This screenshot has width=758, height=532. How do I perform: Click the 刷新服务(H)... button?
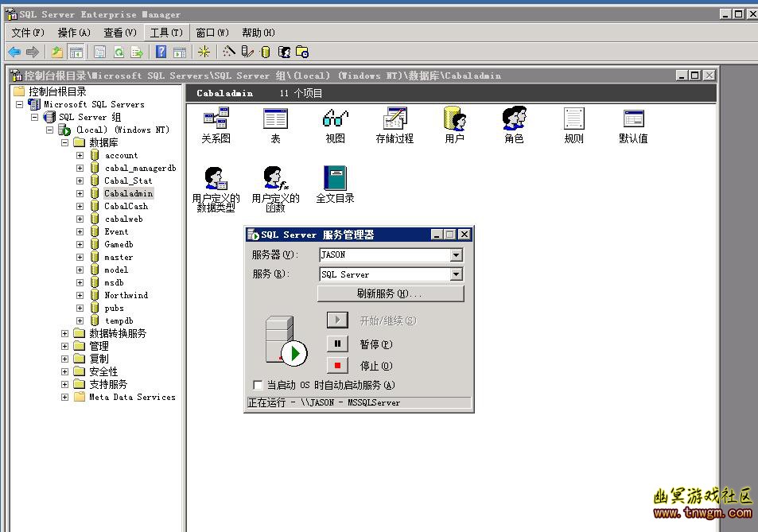click(x=391, y=293)
